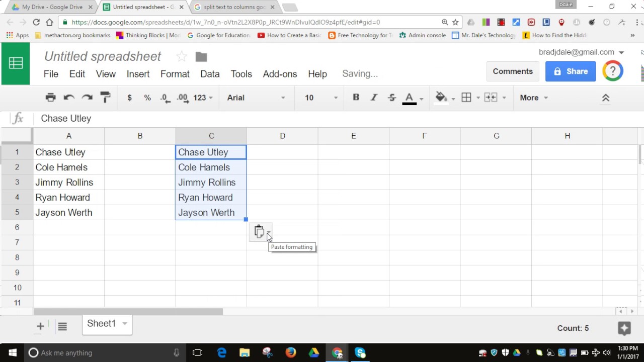This screenshot has height=362, width=644.
Task: Open the View menu
Action: pyautogui.click(x=106, y=74)
